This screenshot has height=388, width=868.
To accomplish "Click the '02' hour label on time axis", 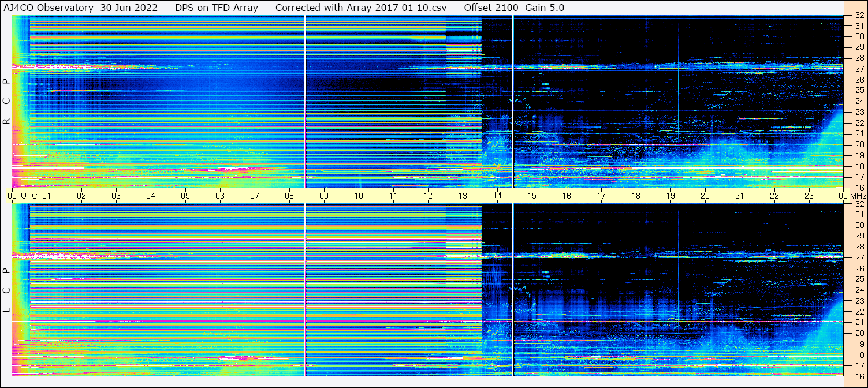I will [x=81, y=196].
